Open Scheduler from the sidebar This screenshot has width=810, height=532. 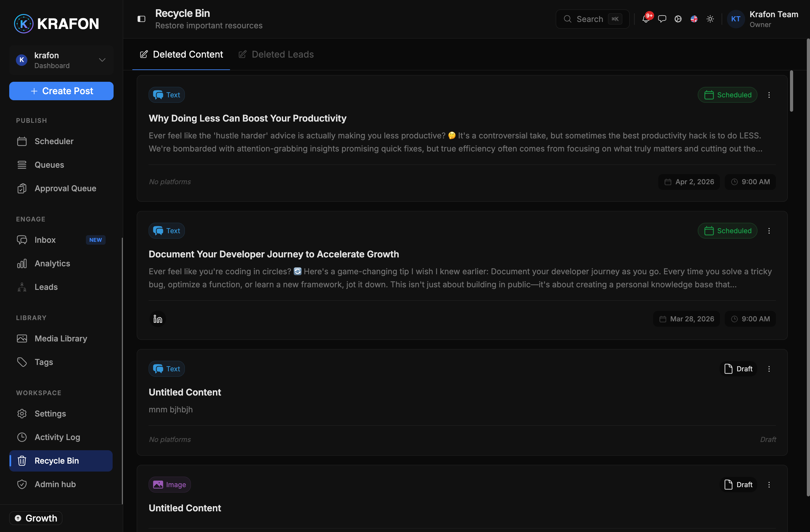point(61,141)
